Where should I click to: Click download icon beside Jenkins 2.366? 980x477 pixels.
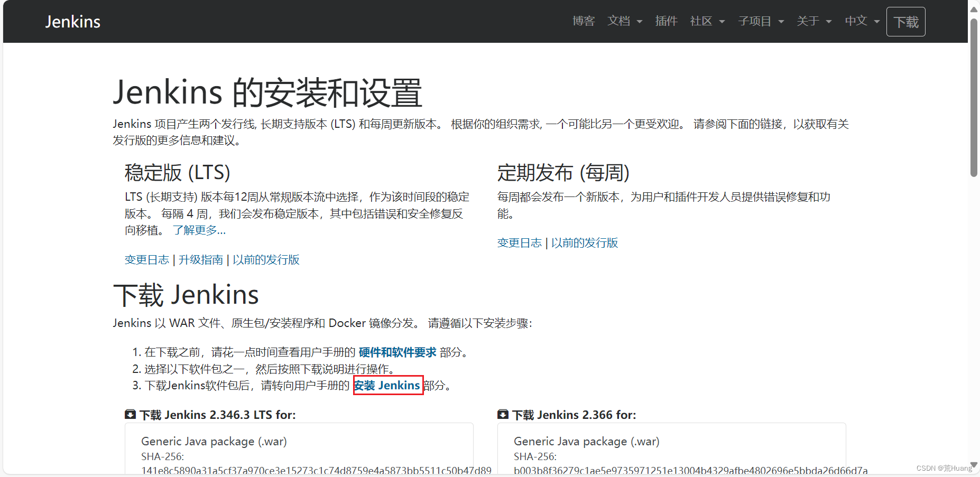(x=503, y=415)
